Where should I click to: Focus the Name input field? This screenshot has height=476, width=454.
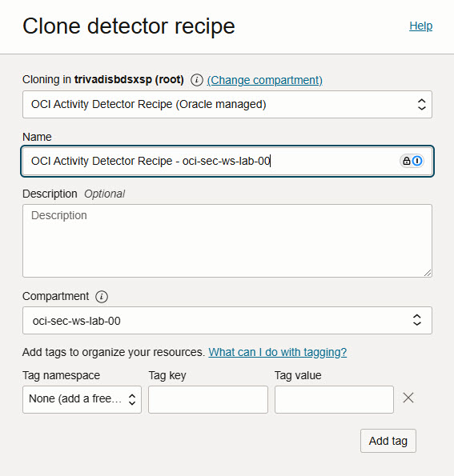tap(227, 161)
